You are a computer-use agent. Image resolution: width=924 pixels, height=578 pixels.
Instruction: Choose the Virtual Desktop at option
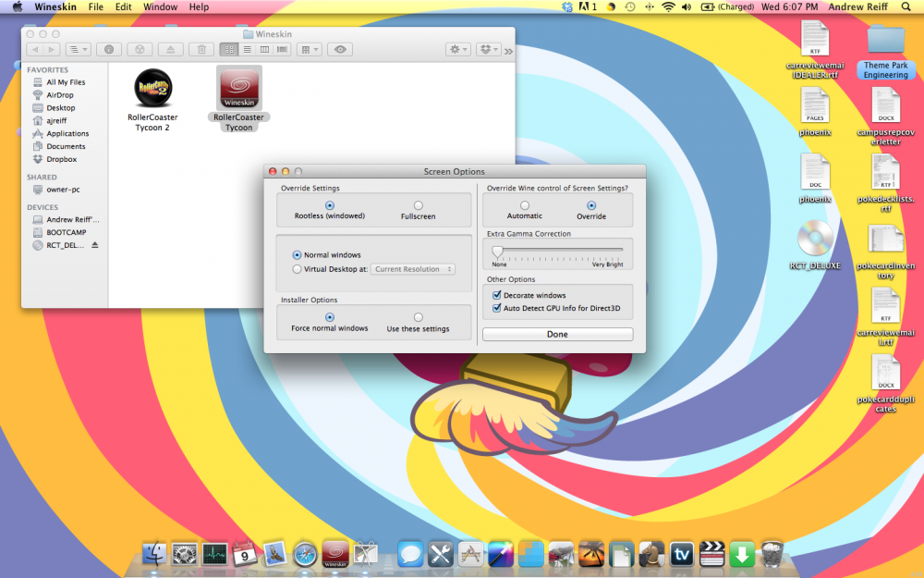click(297, 269)
